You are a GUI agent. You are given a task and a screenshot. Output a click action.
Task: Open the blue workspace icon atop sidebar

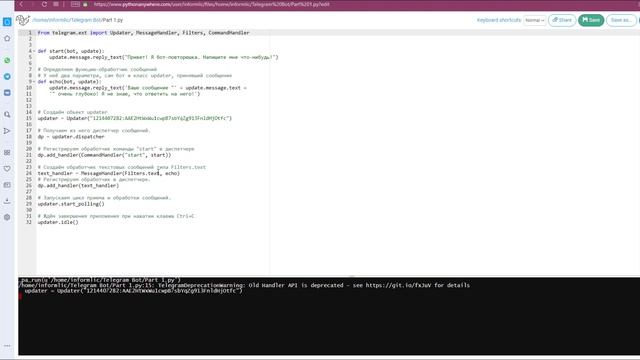coord(7,22)
